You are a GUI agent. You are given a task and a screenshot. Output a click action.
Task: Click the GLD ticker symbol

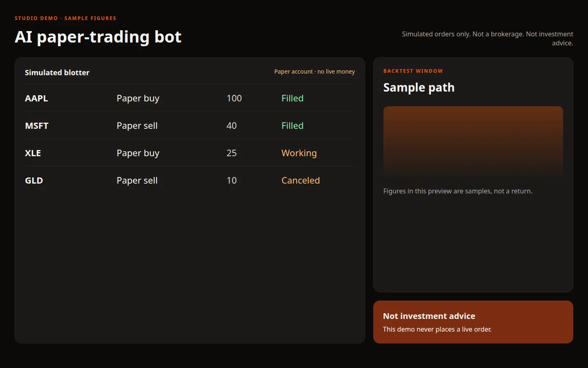tap(34, 180)
